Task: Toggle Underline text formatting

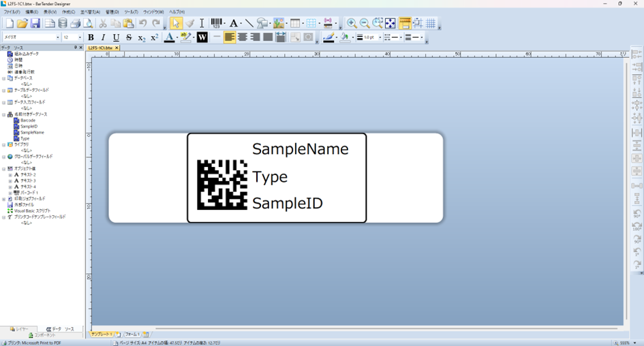Action: (116, 37)
